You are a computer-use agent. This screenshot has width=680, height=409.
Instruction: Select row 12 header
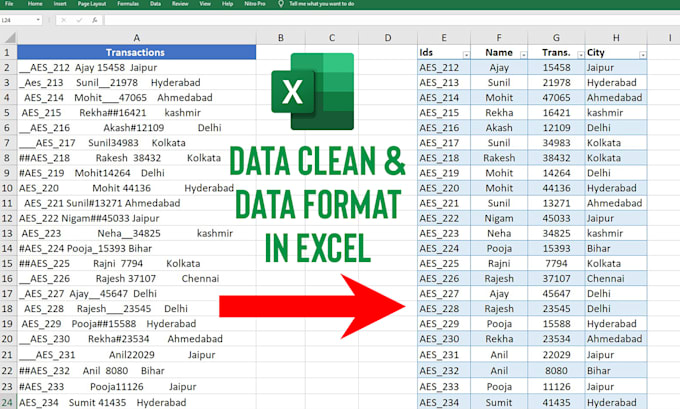(x=8, y=218)
